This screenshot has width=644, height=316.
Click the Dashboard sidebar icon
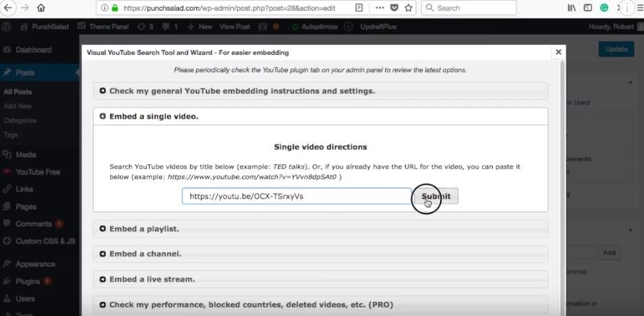[7, 50]
